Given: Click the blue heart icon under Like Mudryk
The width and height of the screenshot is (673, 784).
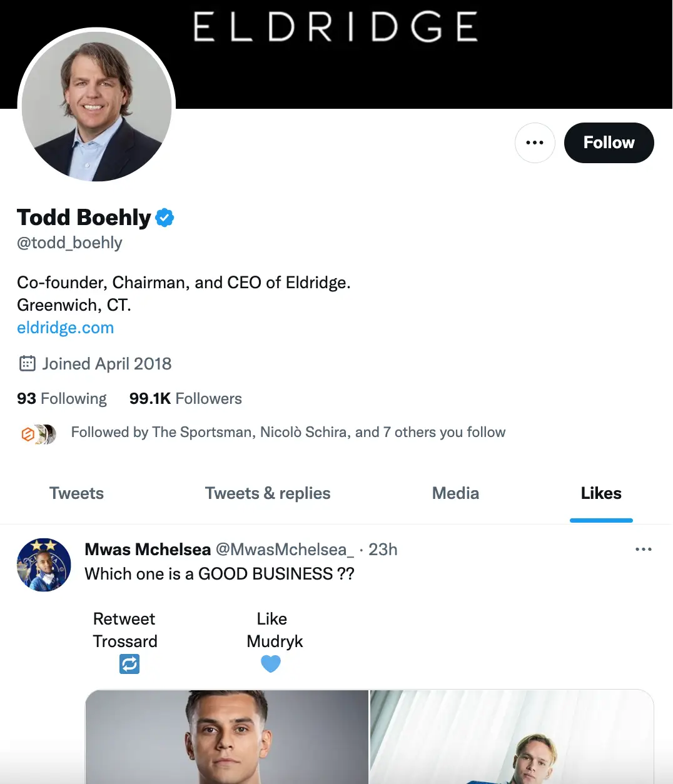Looking at the screenshot, I should 271,663.
